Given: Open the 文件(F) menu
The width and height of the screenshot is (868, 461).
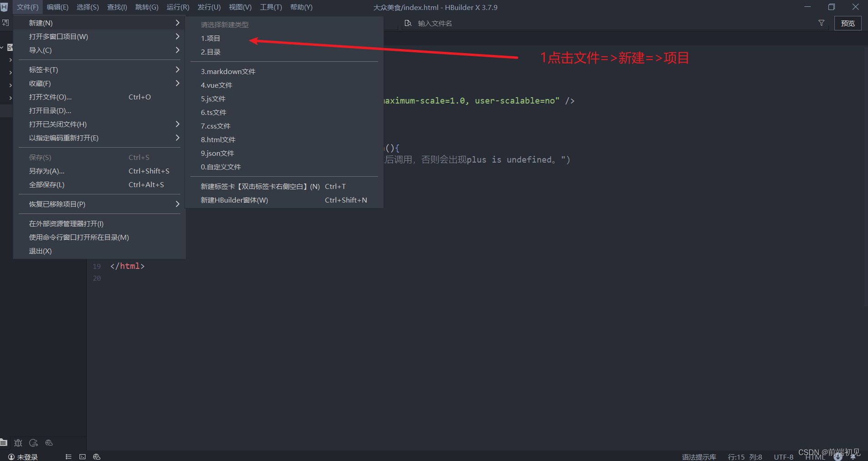Looking at the screenshot, I should [28, 7].
